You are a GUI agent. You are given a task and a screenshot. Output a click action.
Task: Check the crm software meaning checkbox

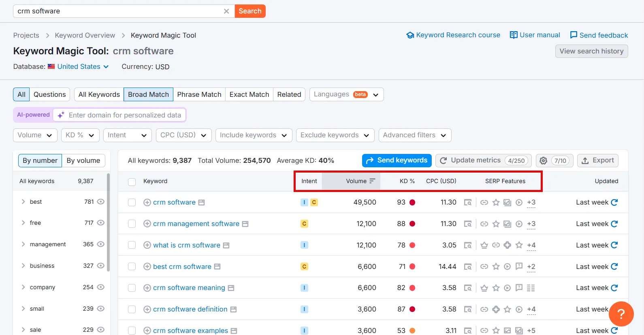(x=132, y=288)
